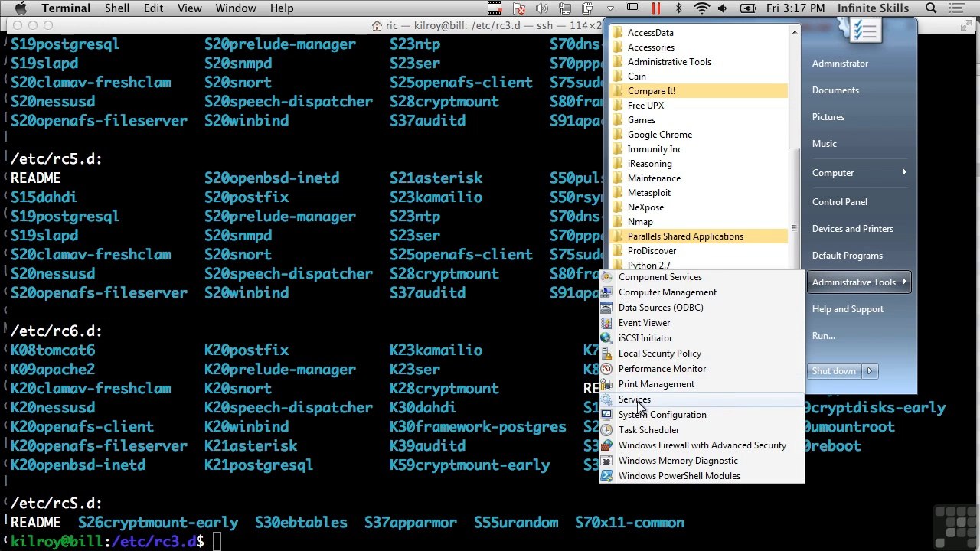
Task: Click the Data Sources (ODBC) icon
Action: click(x=606, y=308)
